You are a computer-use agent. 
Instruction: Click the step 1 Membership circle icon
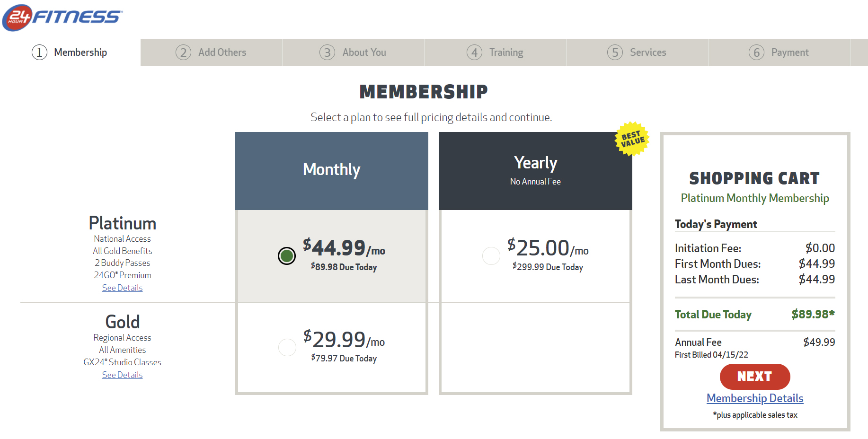coord(39,53)
